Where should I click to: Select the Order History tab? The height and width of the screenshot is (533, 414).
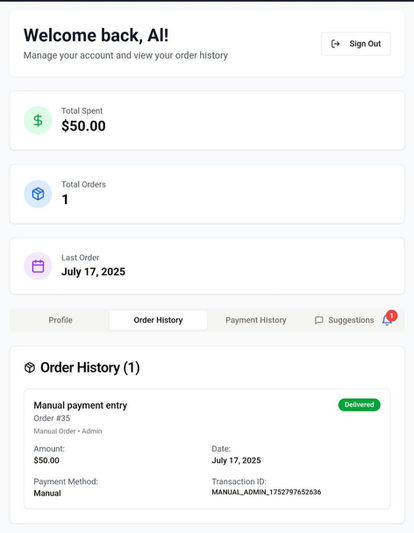pyautogui.click(x=158, y=320)
